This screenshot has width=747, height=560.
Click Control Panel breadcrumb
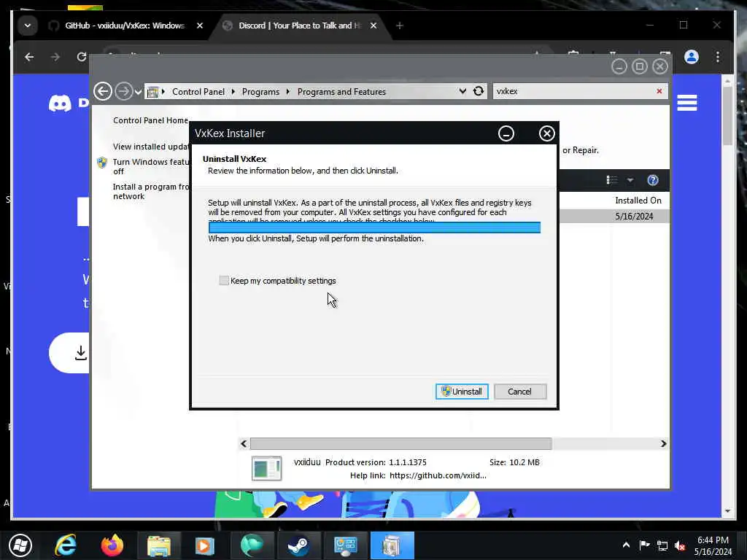pyautogui.click(x=198, y=92)
